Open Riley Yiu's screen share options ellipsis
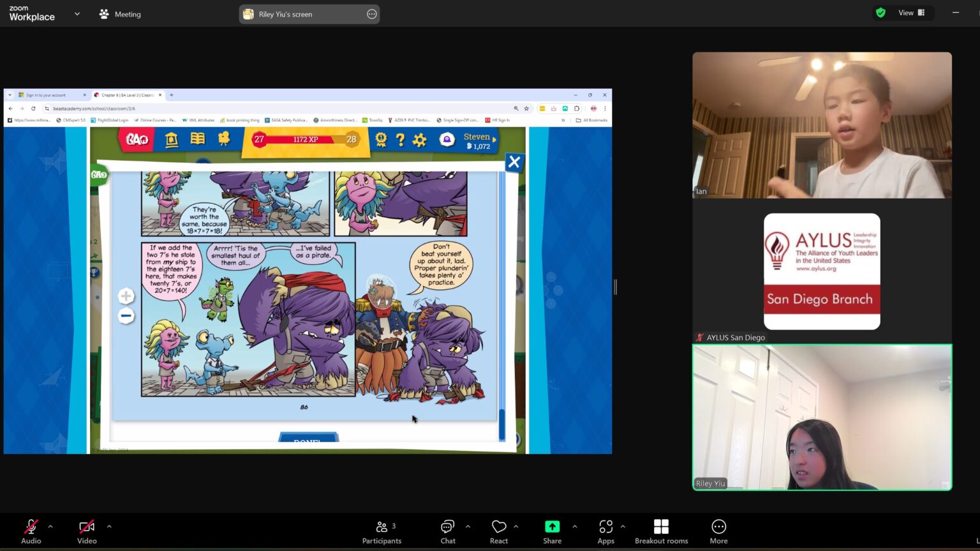The height and width of the screenshot is (551, 980). coord(372,14)
